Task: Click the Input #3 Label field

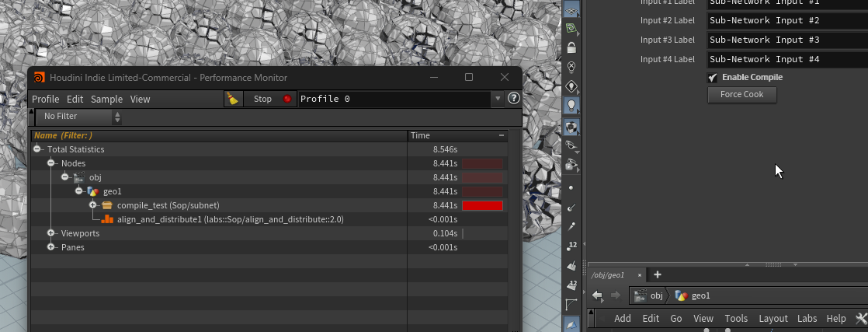Action: click(x=787, y=40)
